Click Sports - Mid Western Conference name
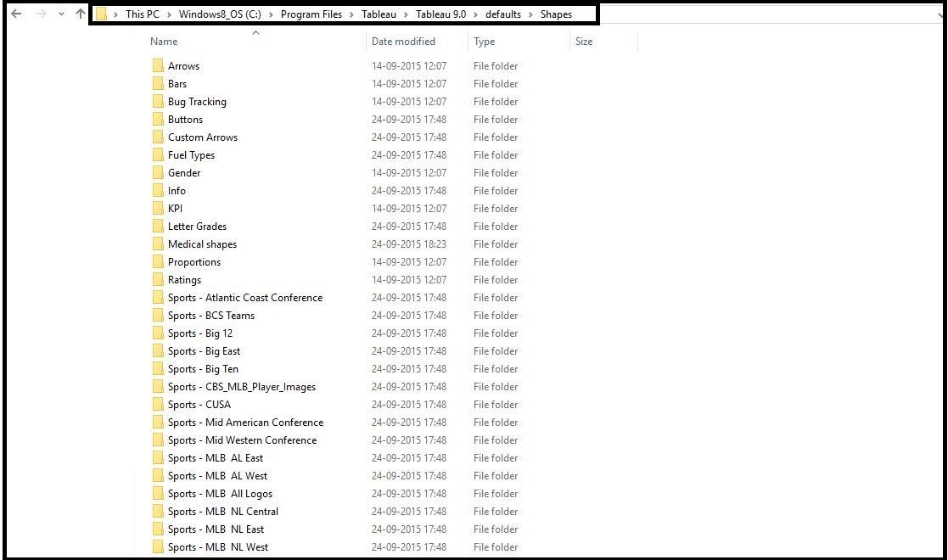Image resolution: width=948 pixels, height=560 pixels. [x=242, y=440]
